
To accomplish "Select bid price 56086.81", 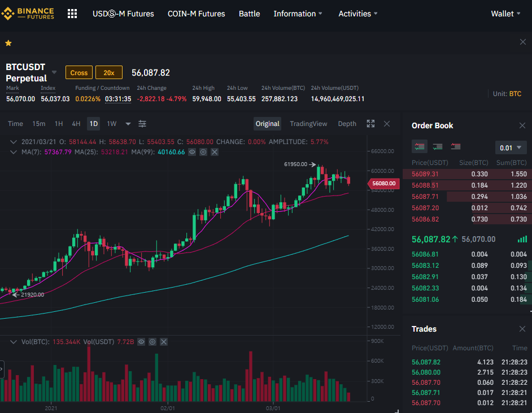I will pyautogui.click(x=425, y=254).
